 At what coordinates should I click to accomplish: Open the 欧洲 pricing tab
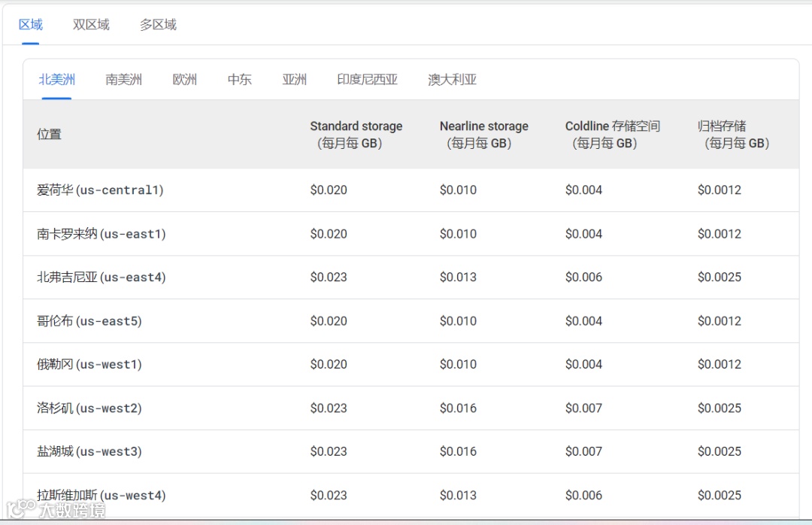pos(185,80)
